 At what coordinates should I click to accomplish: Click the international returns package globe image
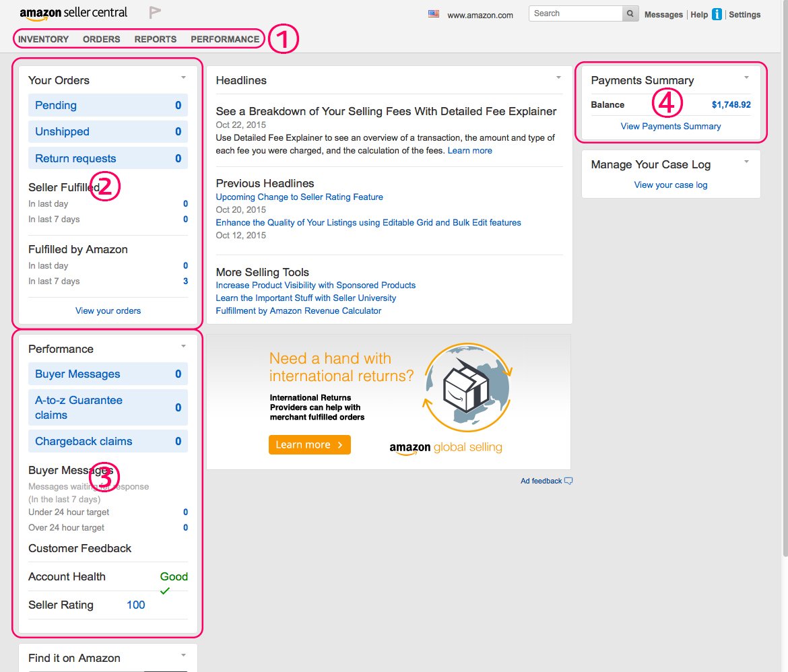click(x=467, y=388)
